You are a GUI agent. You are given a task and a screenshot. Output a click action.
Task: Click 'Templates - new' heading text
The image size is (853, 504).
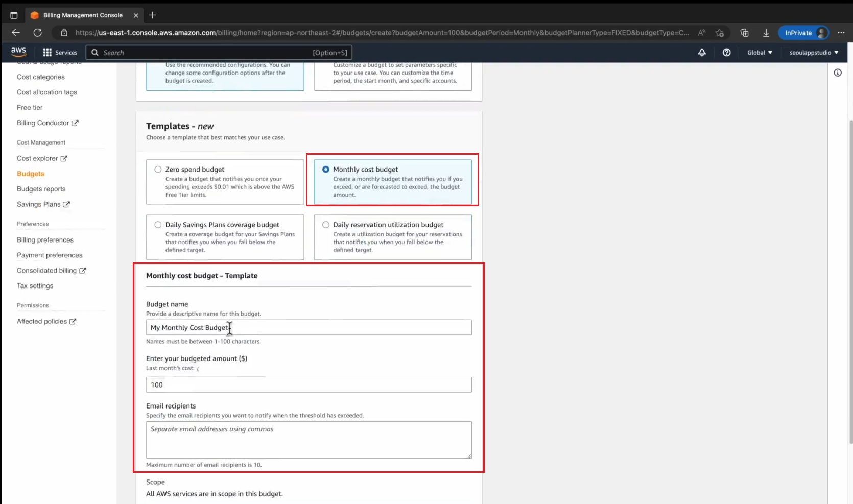(180, 126)
